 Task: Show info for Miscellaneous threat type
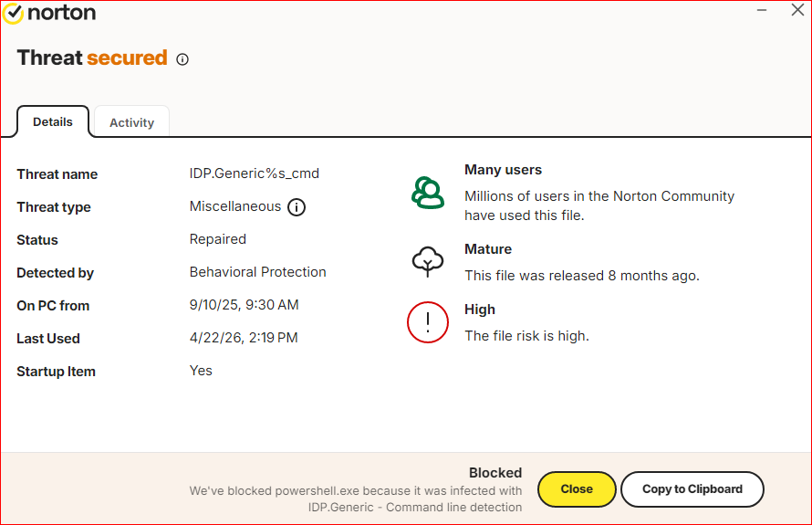(x=297, y=207)
